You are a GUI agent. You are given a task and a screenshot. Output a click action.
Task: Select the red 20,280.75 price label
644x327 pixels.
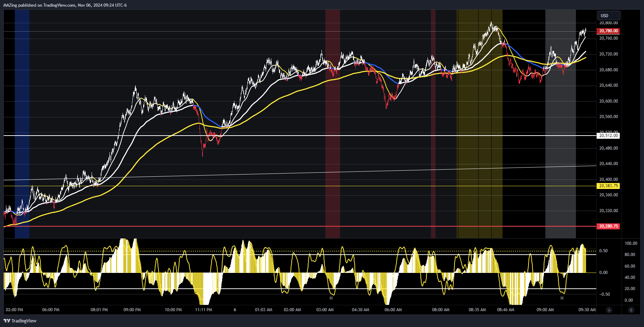tap(608, 226)
